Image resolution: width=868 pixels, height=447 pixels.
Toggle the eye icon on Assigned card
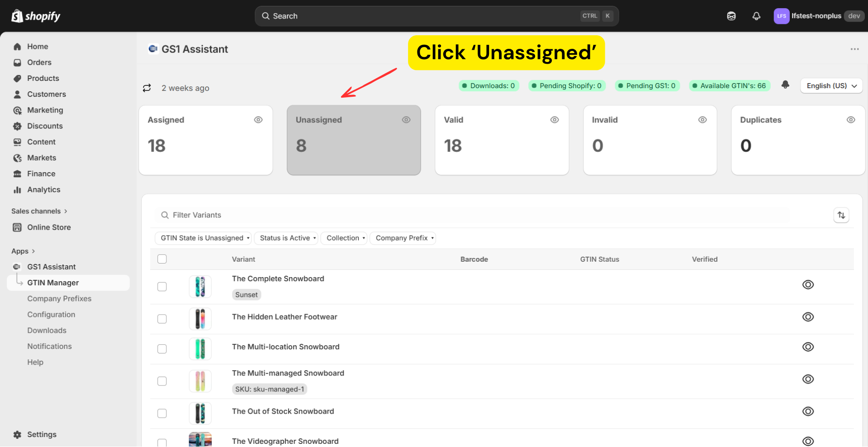click(x=258, y=120)
